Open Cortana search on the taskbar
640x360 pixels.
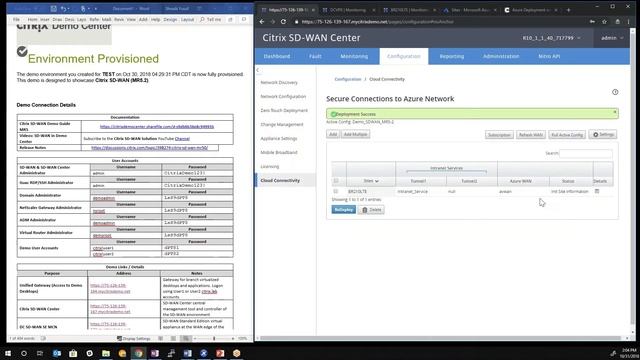click(24, 353)
